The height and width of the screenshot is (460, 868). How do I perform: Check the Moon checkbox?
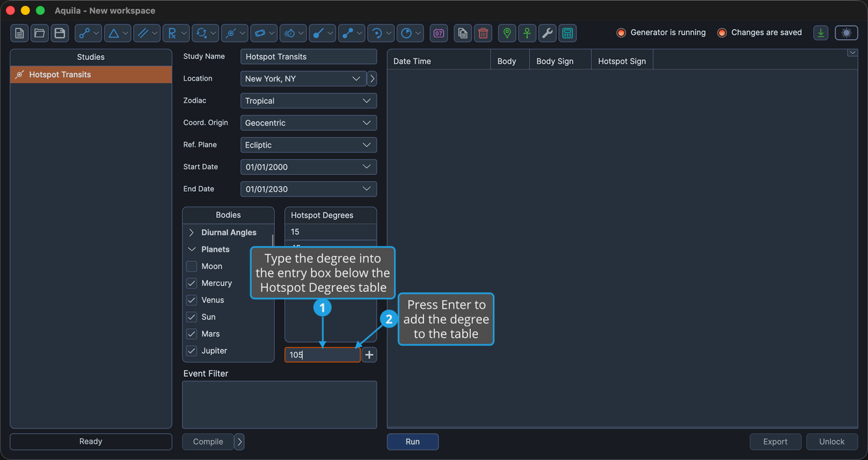pyautogui.click(x=192, y=266)
